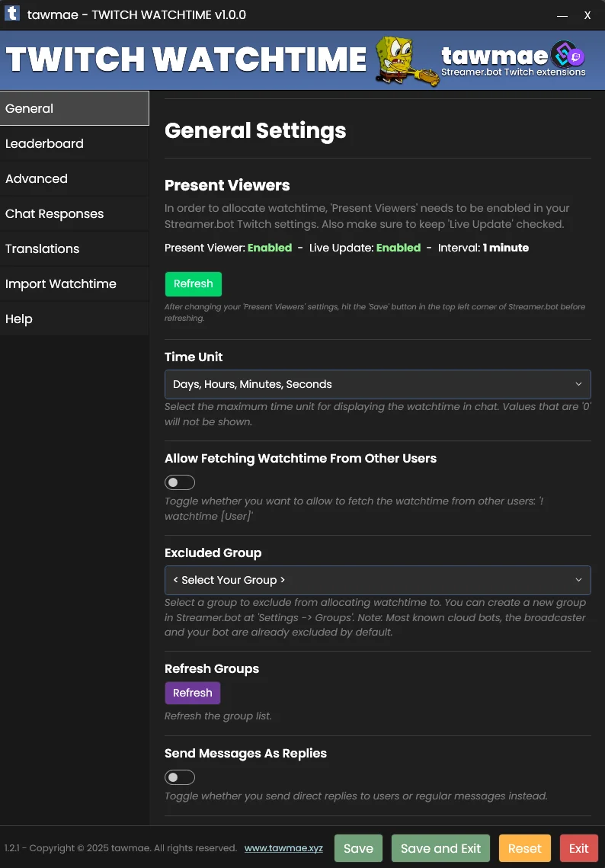
Task: Click the copyright text in footer
Action: (120, 848)
